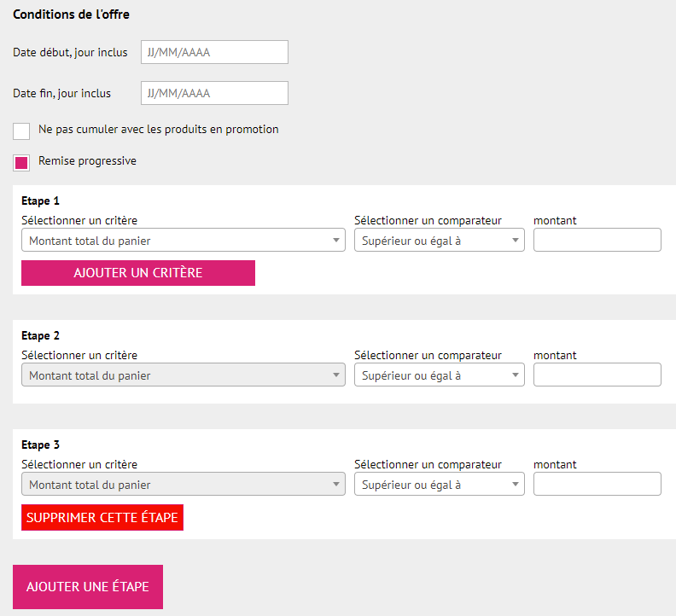Open Etape 2 critère dropdown
The height and width of the screenshot is (616, 676).
click(183, 375)
